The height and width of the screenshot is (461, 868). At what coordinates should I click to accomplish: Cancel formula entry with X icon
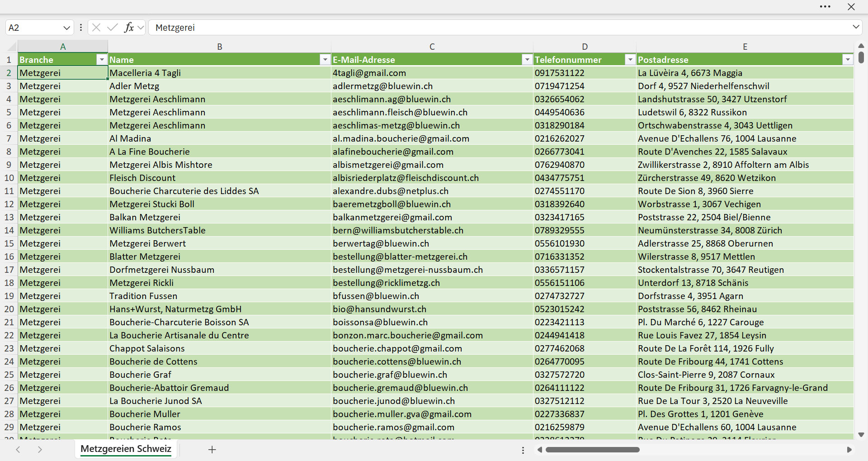(96, 28)
